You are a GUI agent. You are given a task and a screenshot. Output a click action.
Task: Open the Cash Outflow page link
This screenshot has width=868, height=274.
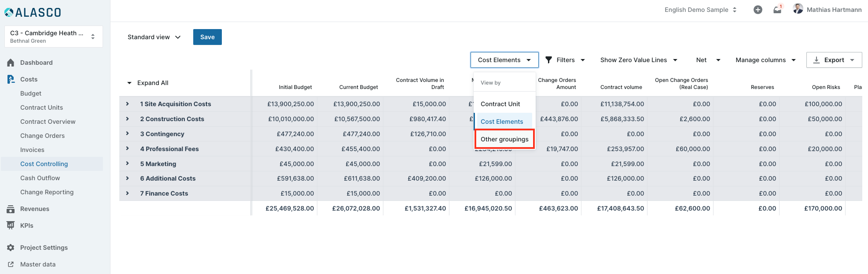coord(40,178)
